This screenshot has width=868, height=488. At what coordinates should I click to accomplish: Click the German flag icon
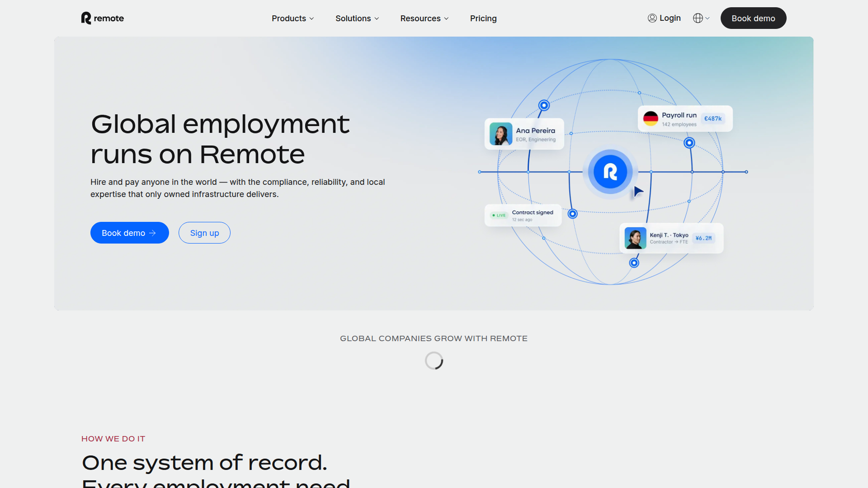coord(651,119)
